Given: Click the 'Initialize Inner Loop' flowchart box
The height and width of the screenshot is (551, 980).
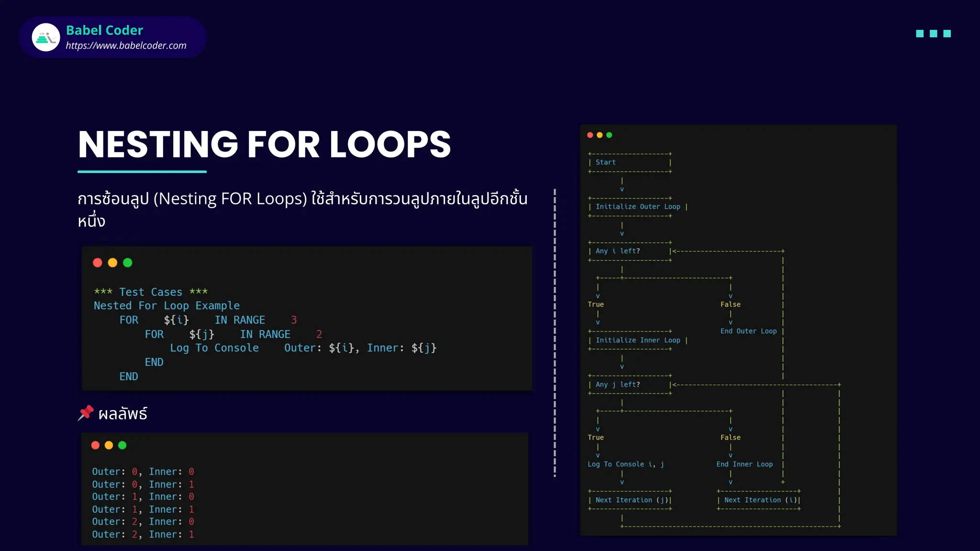Looking at the screenshot, I should [x=638, y=340].
